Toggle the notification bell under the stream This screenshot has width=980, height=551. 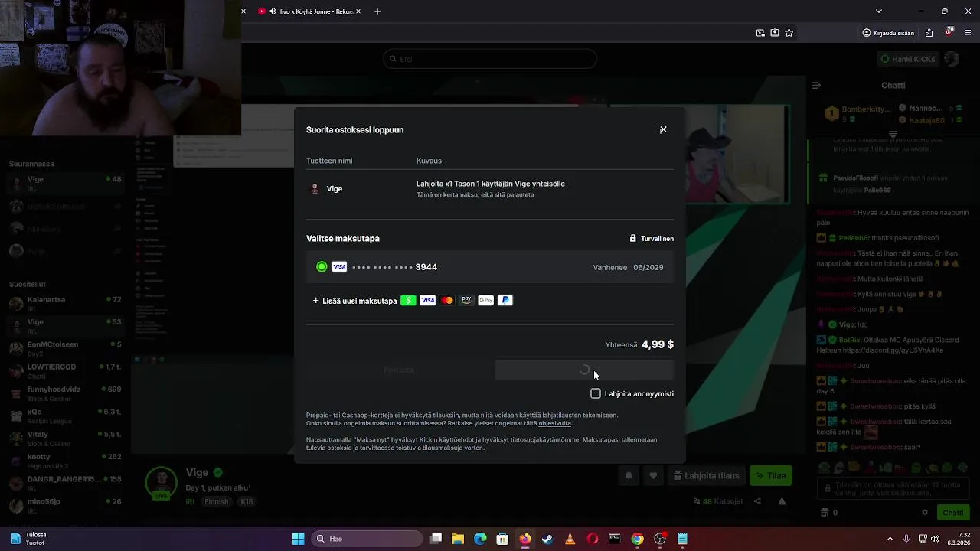tap(629, 476)
